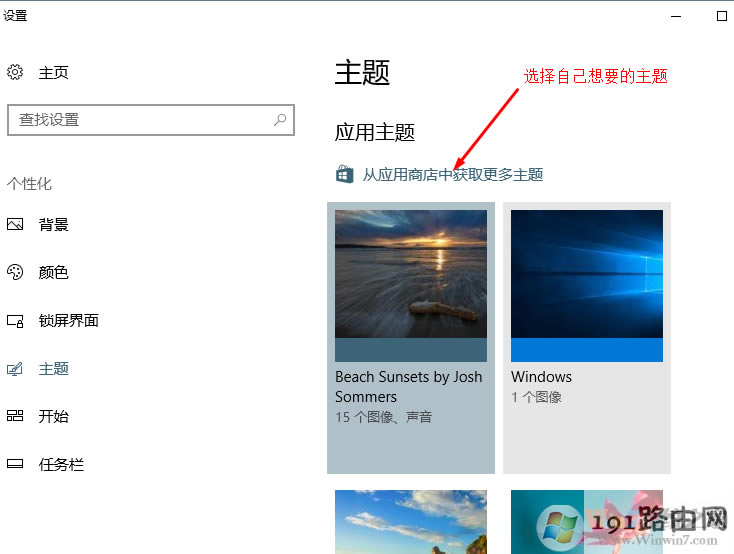Apply the Windows theme tile
Viewport: 734px width, 554px height.
point(587,336)
